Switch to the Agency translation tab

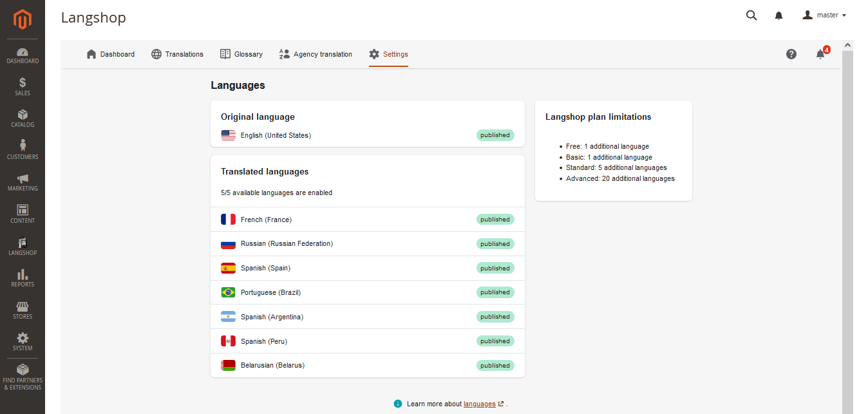click(316, 54)
